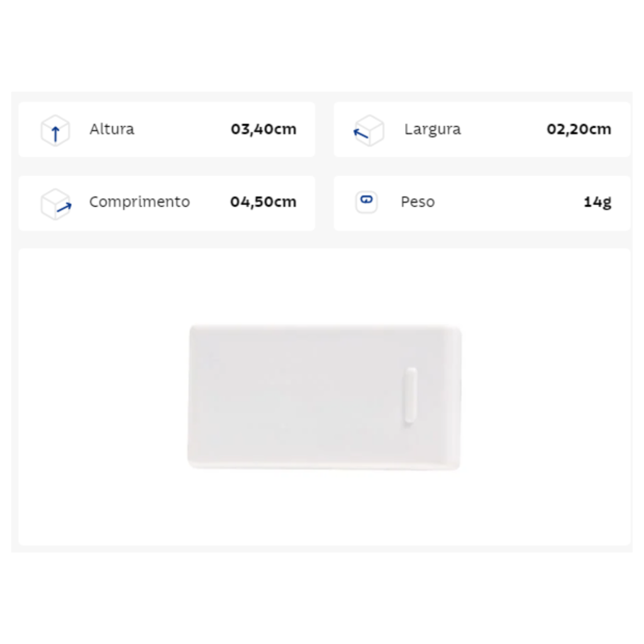
Task: Click the Altura dimension card
Action: click(167, 130)
